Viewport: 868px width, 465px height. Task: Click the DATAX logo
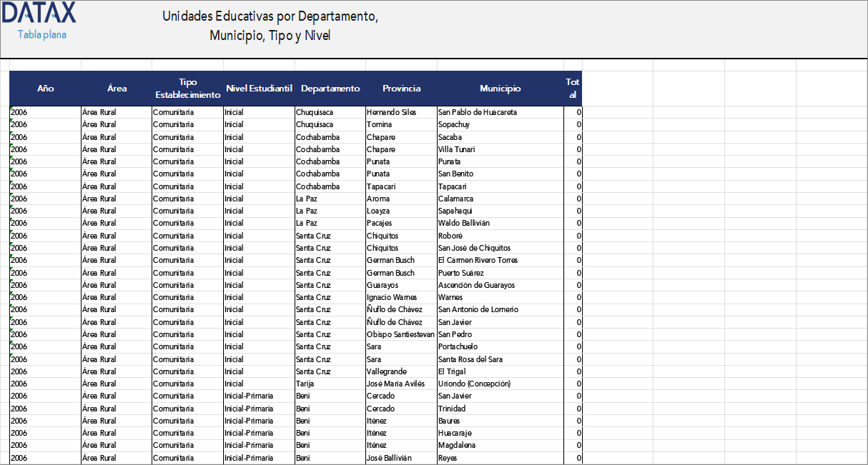click(x=39, y=13)
